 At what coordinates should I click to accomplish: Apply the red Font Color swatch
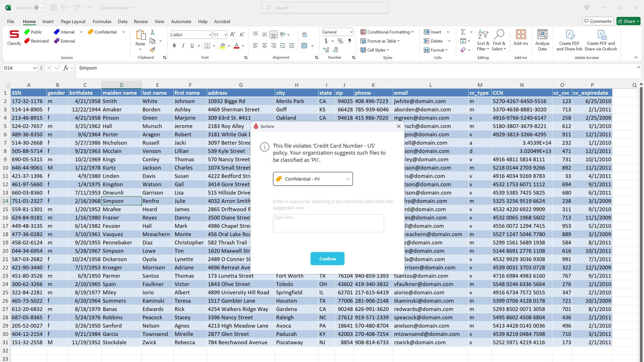pos(236,46)
